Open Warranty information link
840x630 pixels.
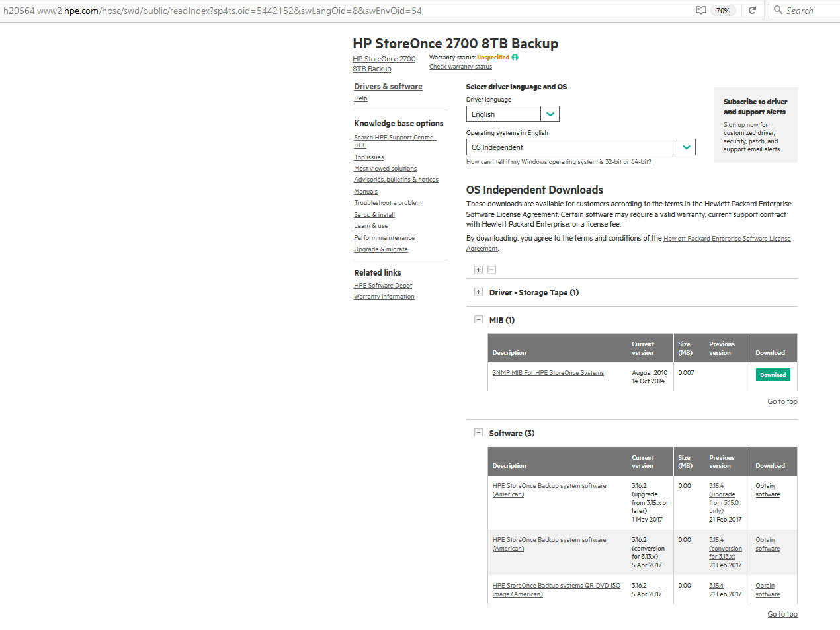click(384, 297)
